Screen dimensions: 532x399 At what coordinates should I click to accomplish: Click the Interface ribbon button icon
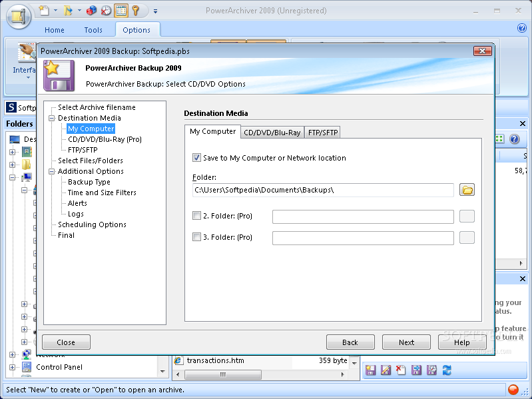[x=27, y=53]
